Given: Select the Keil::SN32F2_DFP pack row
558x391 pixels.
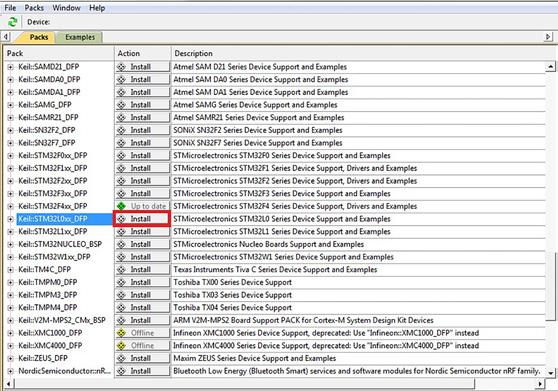Looking at the screenshot, I should (x=47, y=130).
